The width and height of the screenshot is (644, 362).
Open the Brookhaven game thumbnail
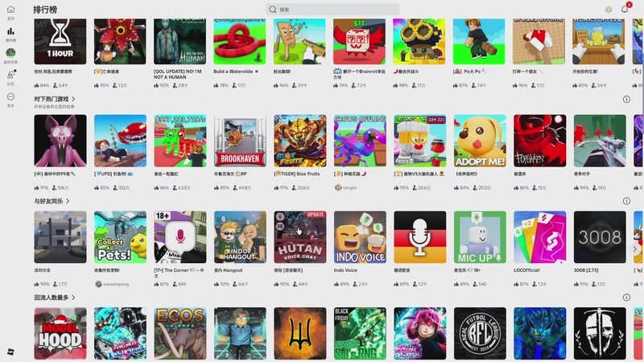pos(240,141)
